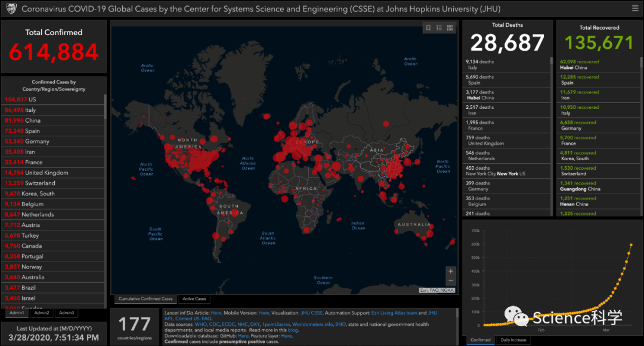Switch to Cumulative Confirmed Cases map tab
Viewport: 644px width, 346px height.
point(145,299)
